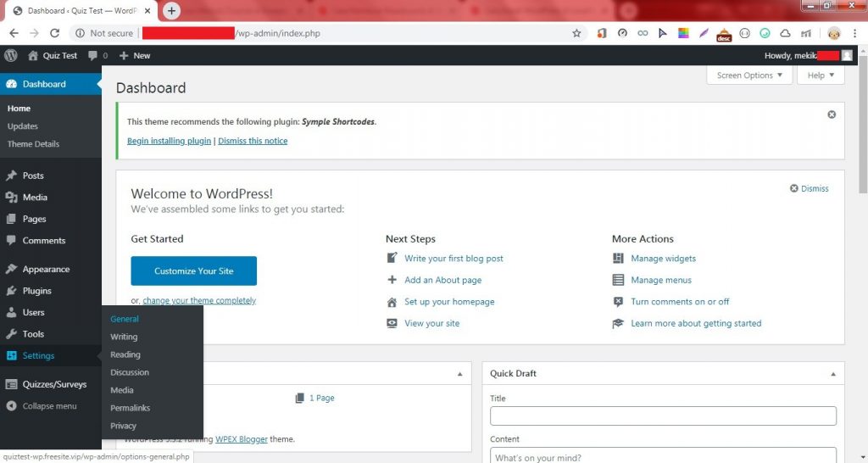Open the Updates submenu item
868x463 pixels.
(x=23, y=126)
